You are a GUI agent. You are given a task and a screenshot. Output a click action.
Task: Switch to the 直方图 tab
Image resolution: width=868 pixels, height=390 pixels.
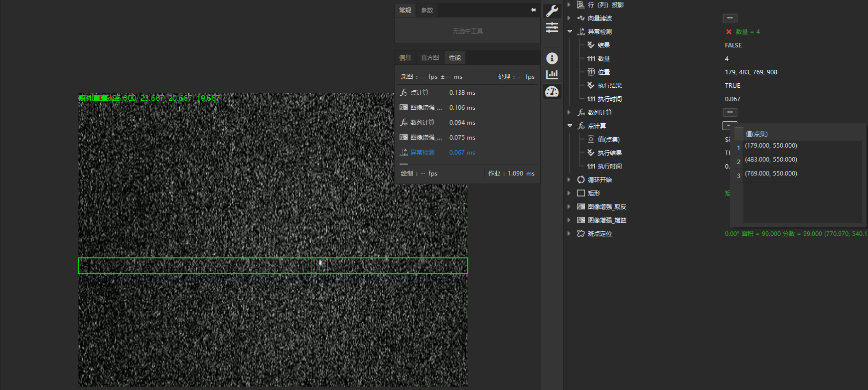430,58
